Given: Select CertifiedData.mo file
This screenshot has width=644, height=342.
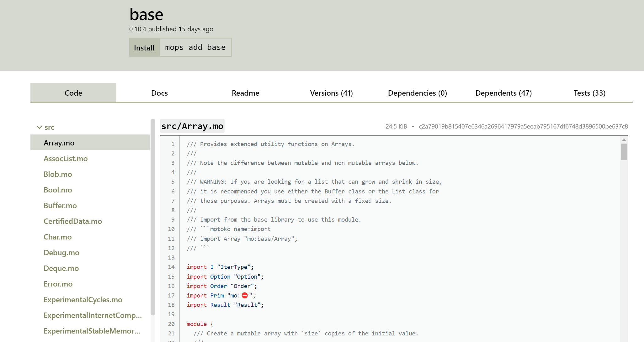Looking at the screenshot, I should click(x=73, y=221).
